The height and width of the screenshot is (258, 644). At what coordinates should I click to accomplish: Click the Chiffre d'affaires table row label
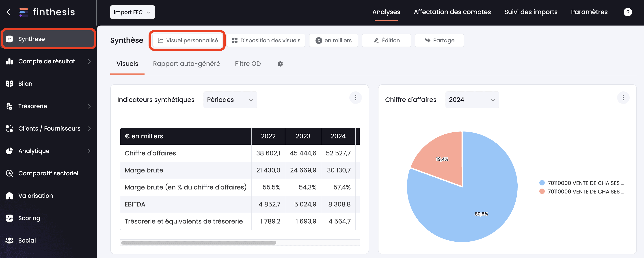(150, 153)
